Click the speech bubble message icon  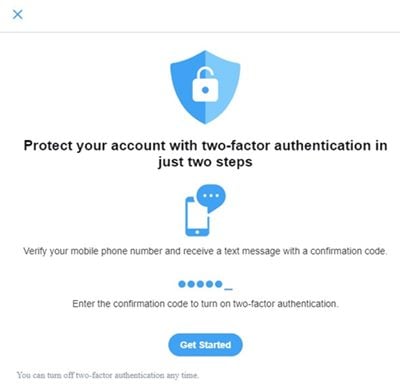point(211,198)
